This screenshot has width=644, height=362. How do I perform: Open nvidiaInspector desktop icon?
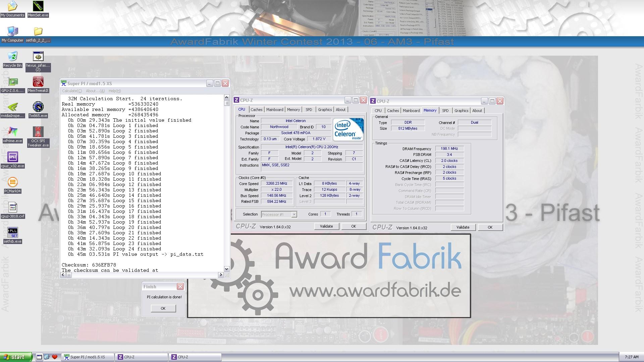12,110
